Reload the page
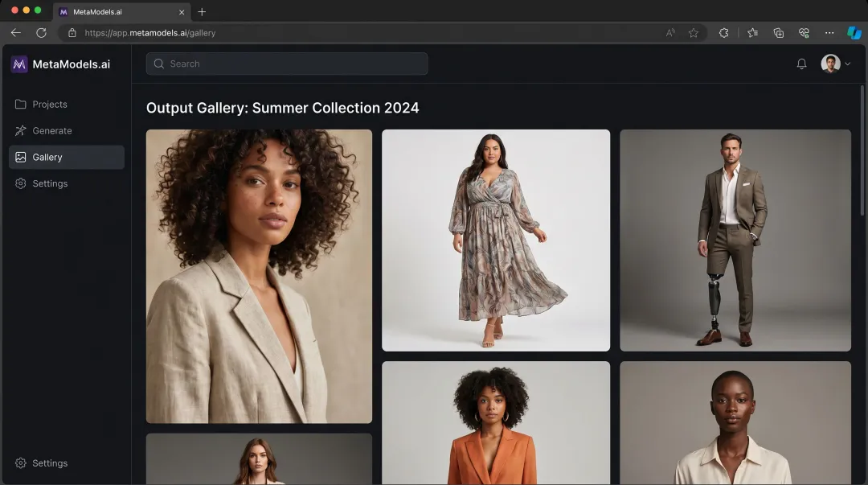Viewport: 868px width, 485px height. [x=41, y=33]
